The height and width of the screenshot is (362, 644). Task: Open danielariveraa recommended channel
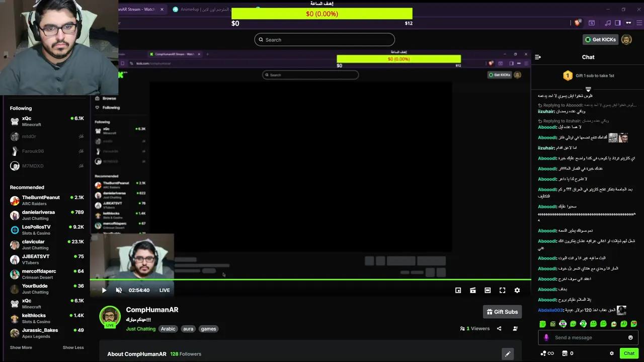47,215
